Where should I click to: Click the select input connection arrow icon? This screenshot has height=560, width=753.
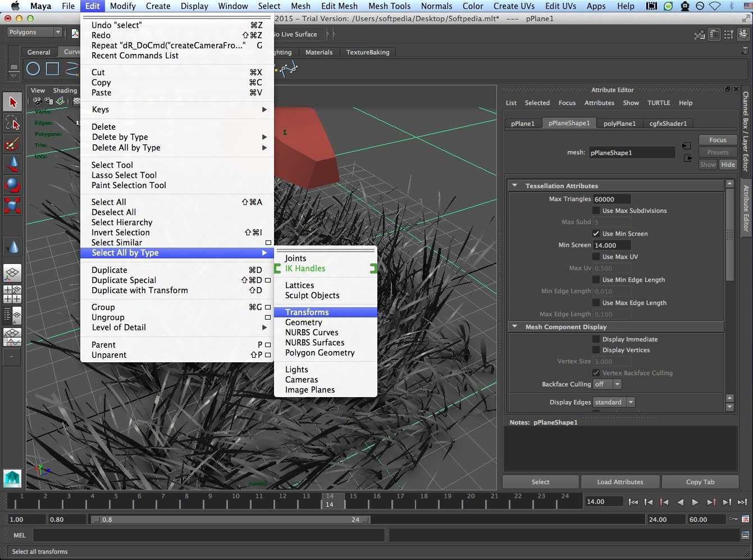pos(686,146)
